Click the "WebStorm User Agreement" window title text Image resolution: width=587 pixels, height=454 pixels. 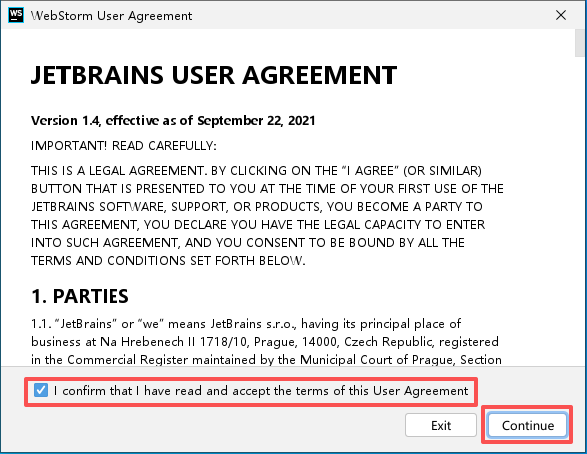point(111,16)
